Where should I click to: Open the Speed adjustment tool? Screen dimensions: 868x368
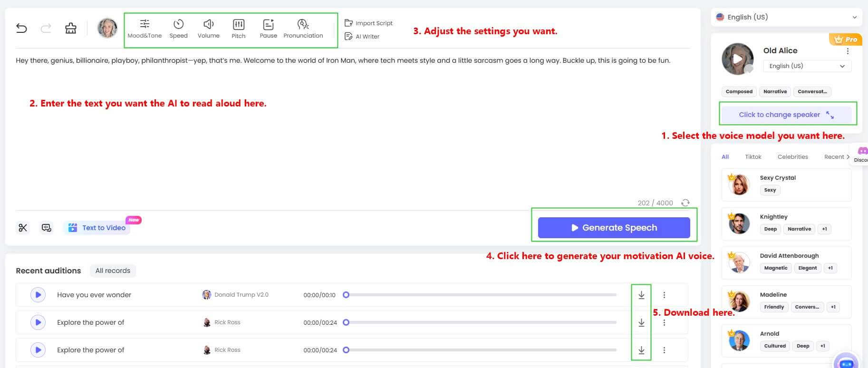click(178, 29)
